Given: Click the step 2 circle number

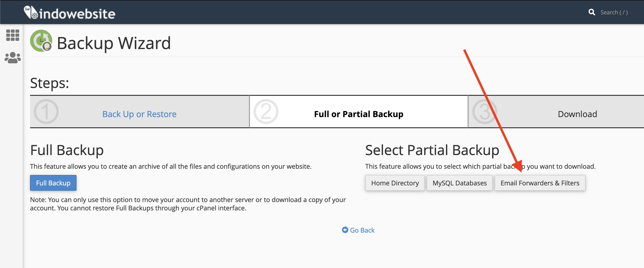Looking at the screenshot, I should [266, 112].
